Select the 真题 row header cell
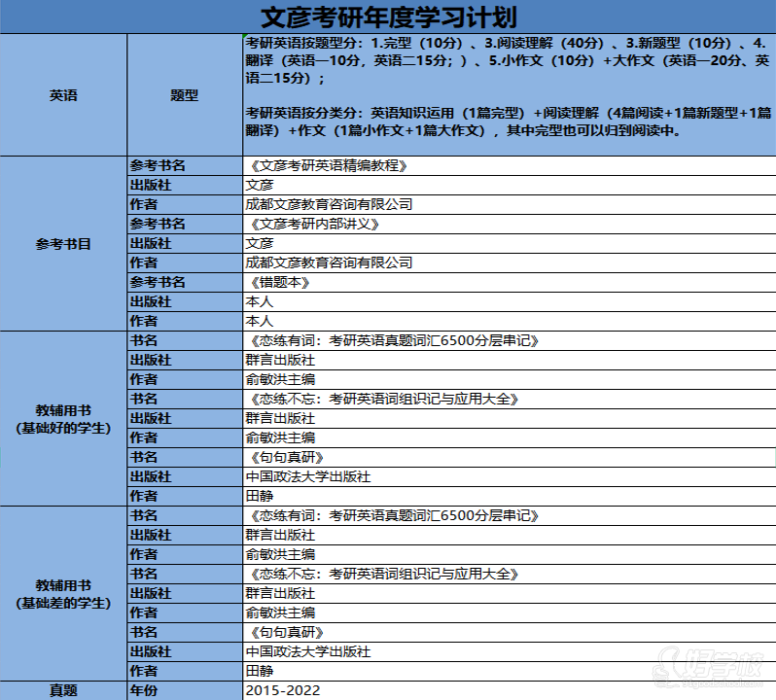This screenshot has height=700, width=776. tap(63, 690)
